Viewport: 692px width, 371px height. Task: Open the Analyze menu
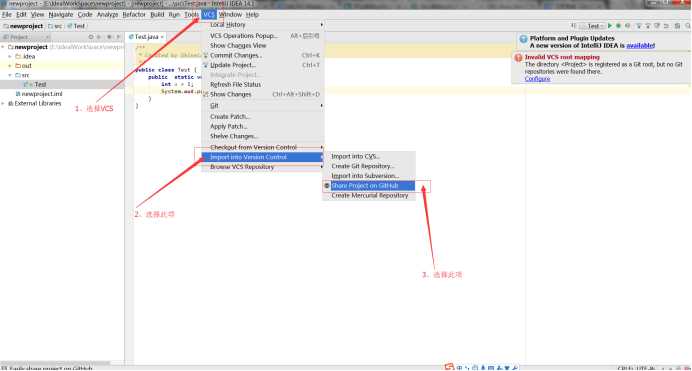pos(107,15)
